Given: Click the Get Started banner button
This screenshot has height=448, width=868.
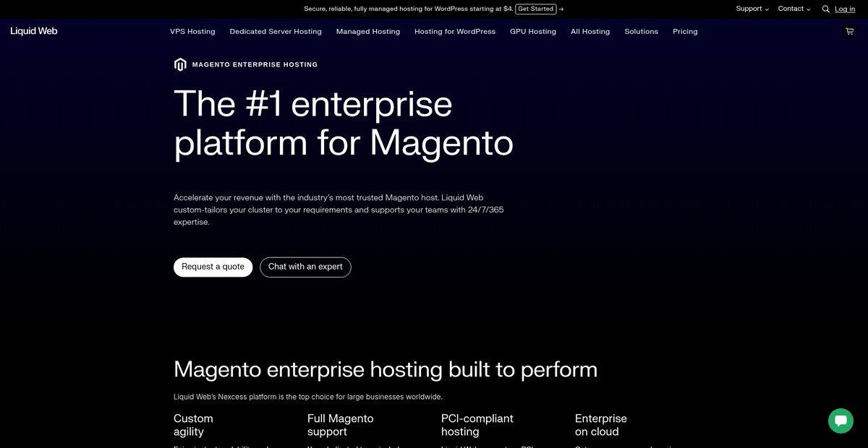Looking at the screenshot, I should point(536,9).
